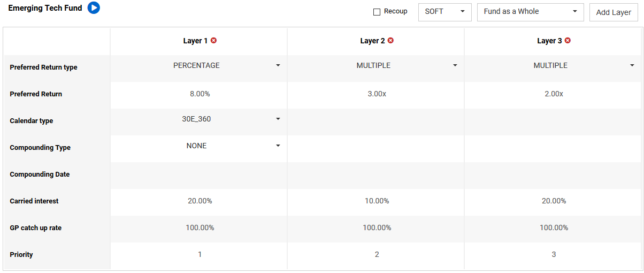Click Layer 1 priority value 1
Viewport: 644px width, 273px height.
(x=199, y=255)
